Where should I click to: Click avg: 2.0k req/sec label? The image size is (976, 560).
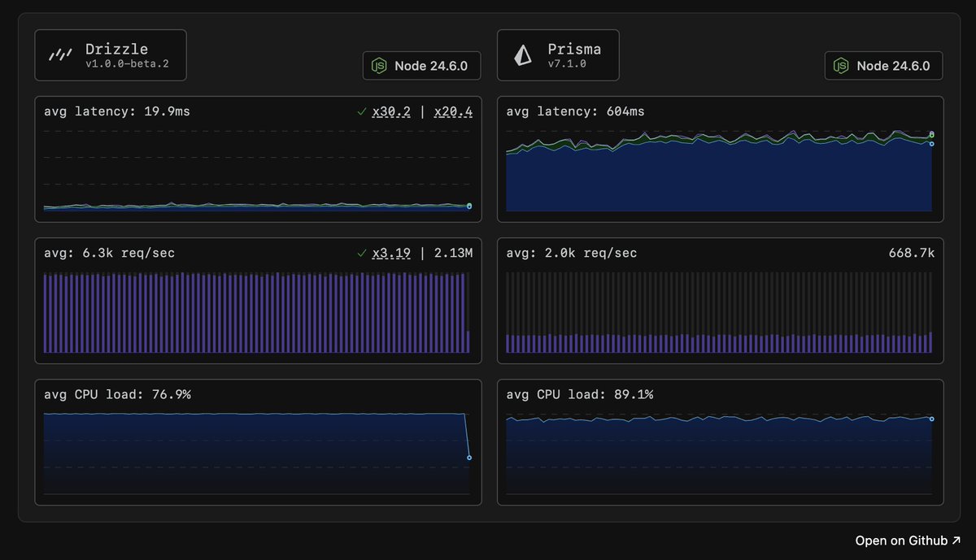(572, 254)
